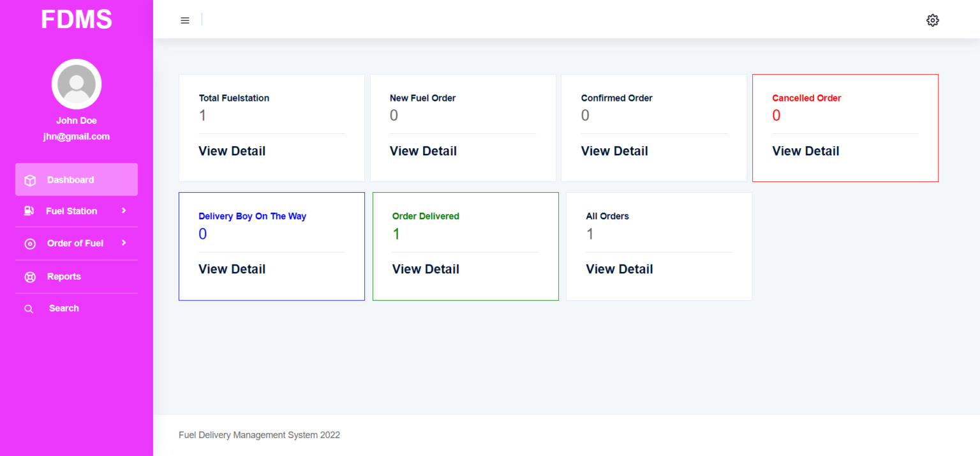The image size is (980, 456).
Task: Open View Detail on Cancelled Order card
Action: coord(805,151)
